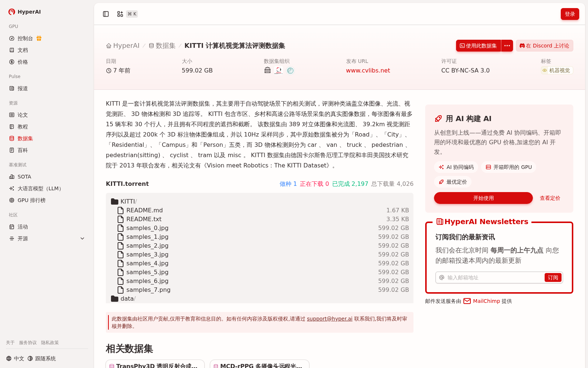Open 报道 in the sidebar
Image resolution: width=588 pixels, height=368 pixels.
pyautogui.click(x=47, y=88)
